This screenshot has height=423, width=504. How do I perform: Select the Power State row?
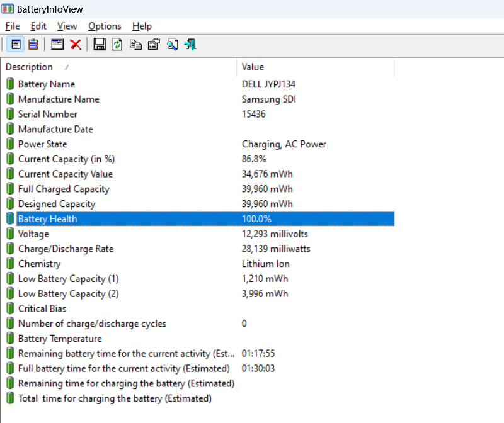pyautogui.click(x=126, y=144)
